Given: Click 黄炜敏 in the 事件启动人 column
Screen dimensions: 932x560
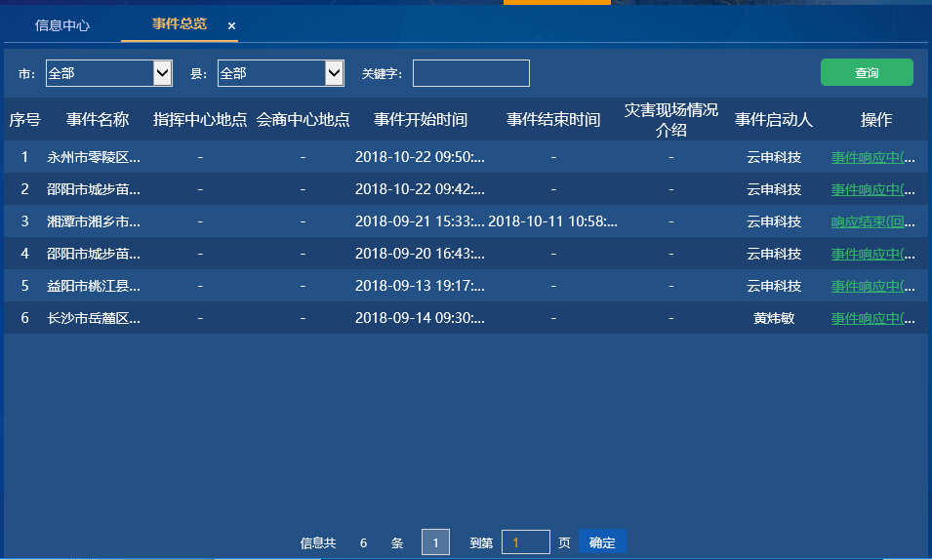Looking at the screenshot, I should pos(774,319).
